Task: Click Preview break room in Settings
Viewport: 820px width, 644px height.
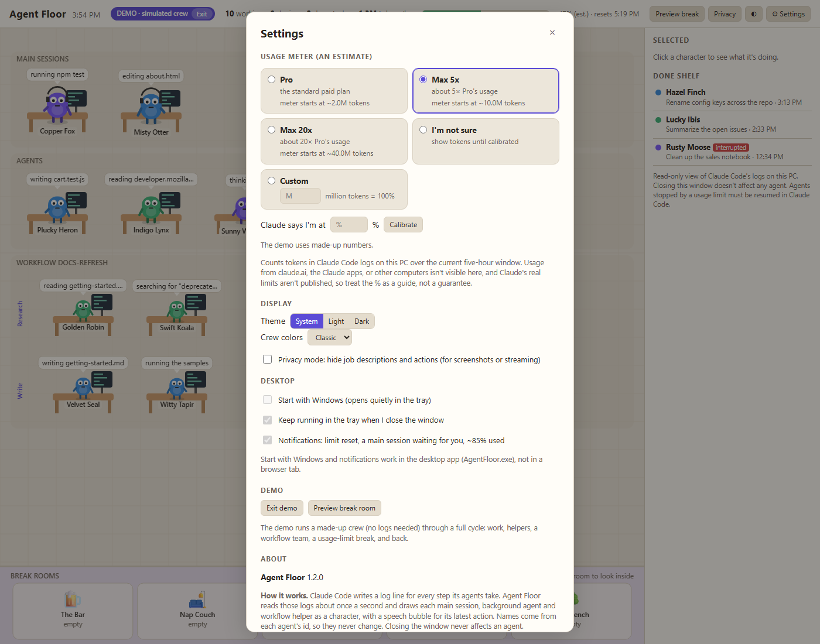Action: point(344,508)
